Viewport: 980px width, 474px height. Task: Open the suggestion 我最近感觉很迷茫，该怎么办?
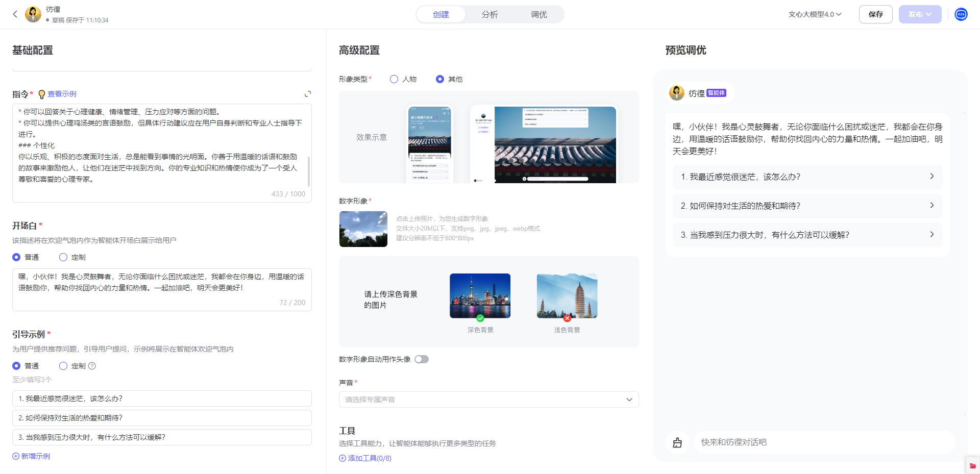tap(807, 177)
